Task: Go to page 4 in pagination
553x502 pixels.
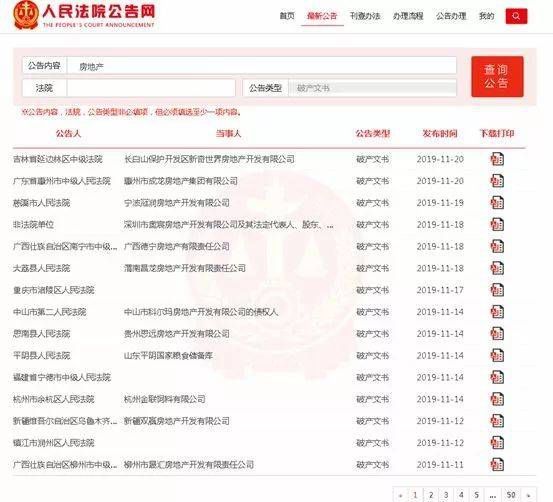Action: [461, 495]
